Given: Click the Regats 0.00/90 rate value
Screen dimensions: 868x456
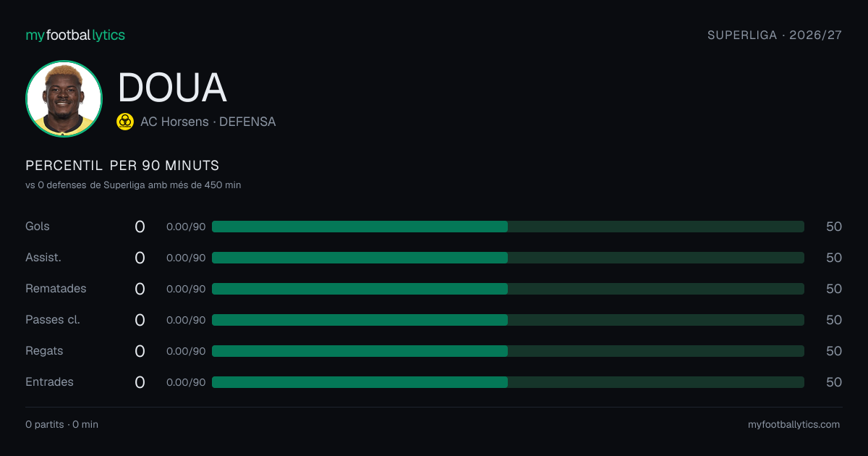Looking at the screenshot, I should 186,351.
